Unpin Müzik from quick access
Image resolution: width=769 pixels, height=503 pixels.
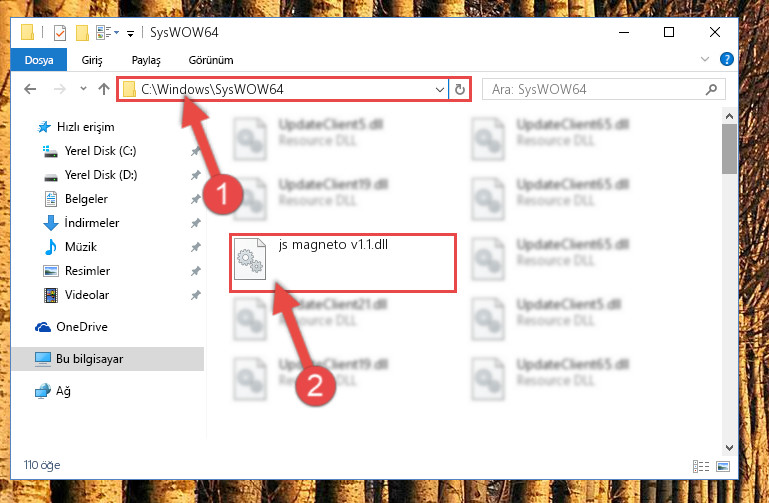coord(196,247)
